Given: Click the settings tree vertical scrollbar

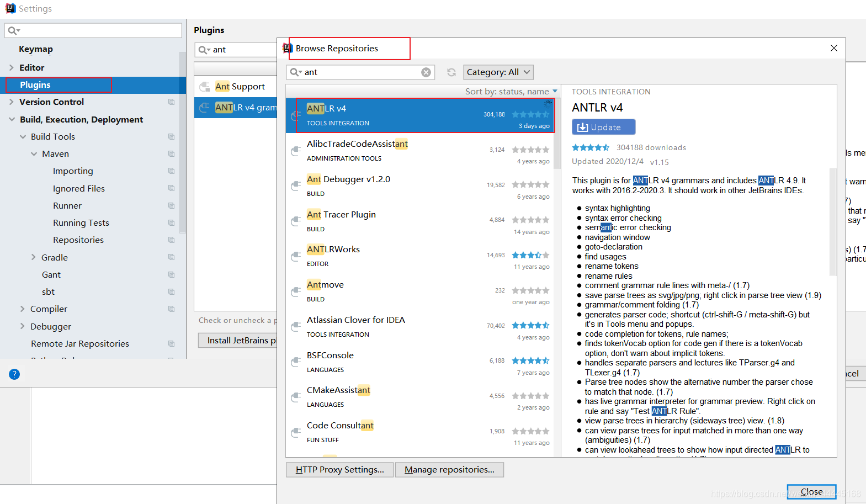Looking at the screenshot, I should click(x=183, y=142).
